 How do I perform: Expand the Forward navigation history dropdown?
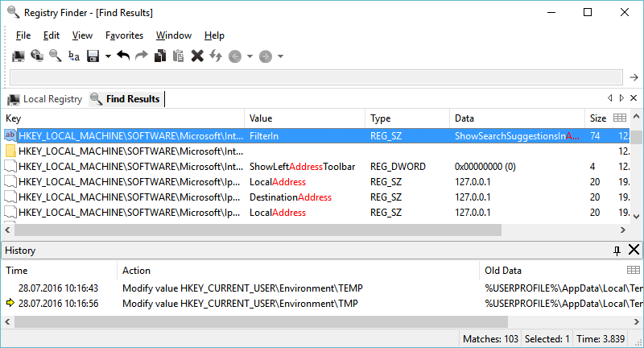(280, 56)
